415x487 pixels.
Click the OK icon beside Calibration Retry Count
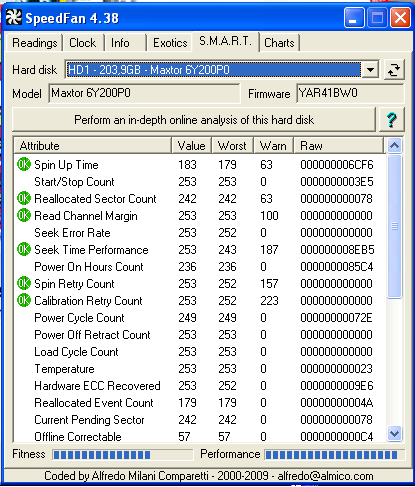click(x=24, y=301)
